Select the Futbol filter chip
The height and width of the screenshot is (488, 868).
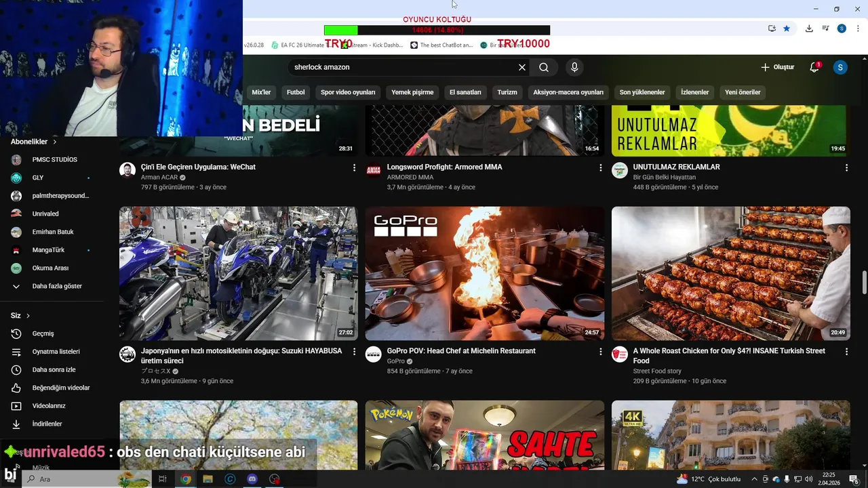pos(296,92)
